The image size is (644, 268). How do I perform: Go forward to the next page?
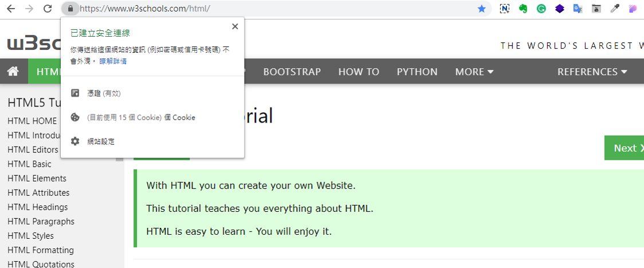tap(29, 9)
